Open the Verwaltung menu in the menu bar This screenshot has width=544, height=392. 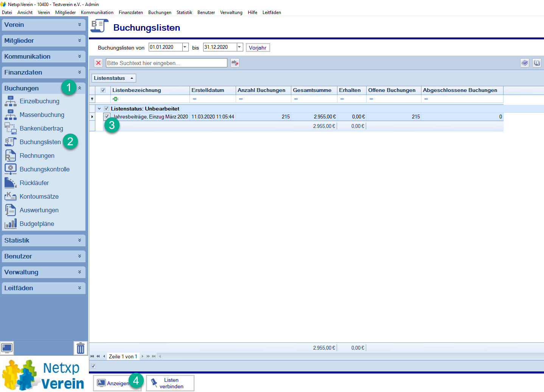pos(231,12)
